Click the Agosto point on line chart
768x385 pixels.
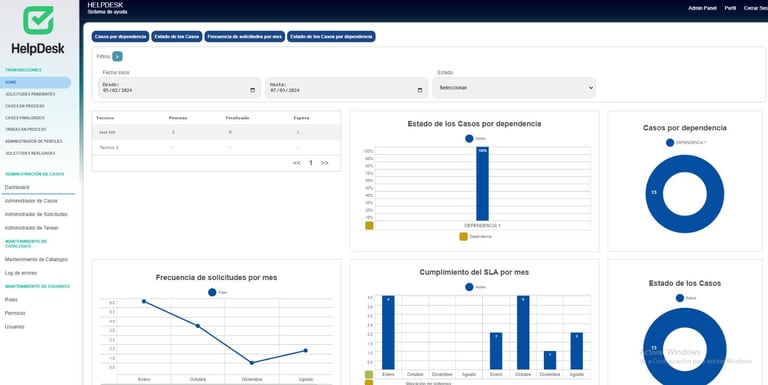(306, 350)
